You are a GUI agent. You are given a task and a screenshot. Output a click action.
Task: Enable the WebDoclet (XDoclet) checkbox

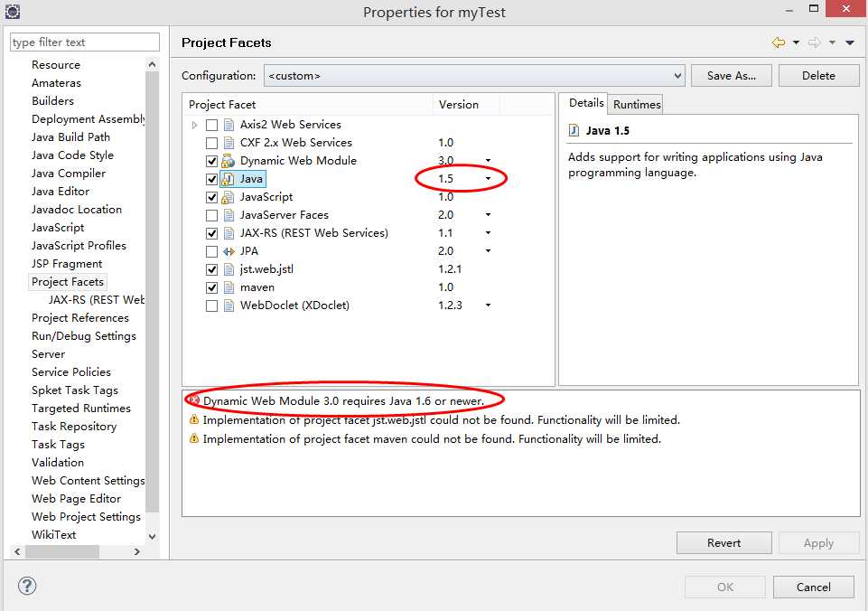point(211,305)
